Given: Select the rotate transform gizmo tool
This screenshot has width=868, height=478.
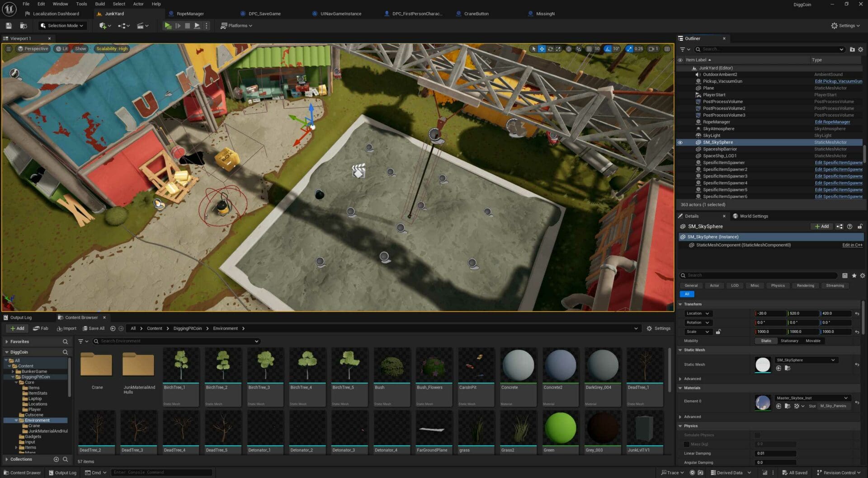Looking at the screenshot, I should pyautogui.click(x=550, y=49).
